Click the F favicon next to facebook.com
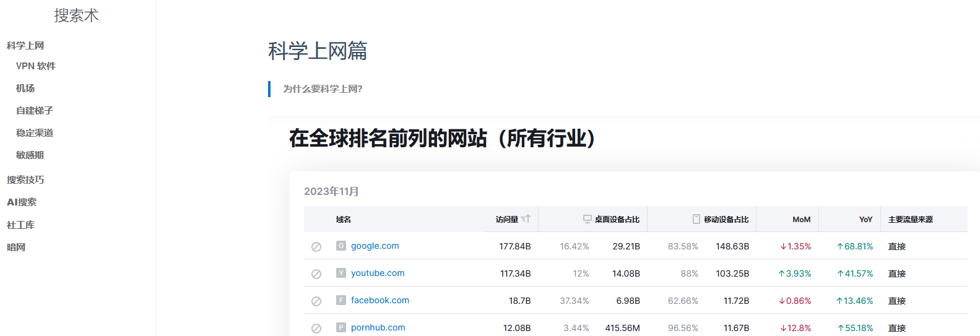The height and width of the screenshot is (336, 980). tap(341, 300)
